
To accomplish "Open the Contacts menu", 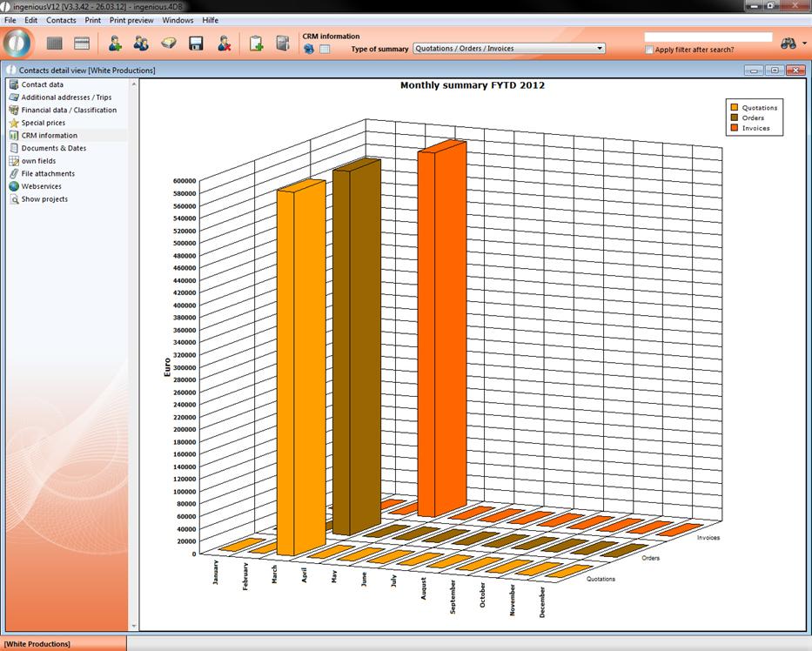I will click(x=61, y=20).
